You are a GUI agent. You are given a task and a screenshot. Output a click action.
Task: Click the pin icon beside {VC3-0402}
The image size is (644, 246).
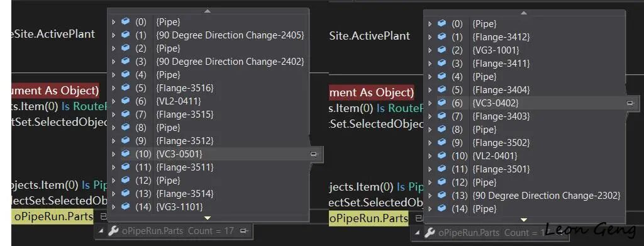click(630, 103)
